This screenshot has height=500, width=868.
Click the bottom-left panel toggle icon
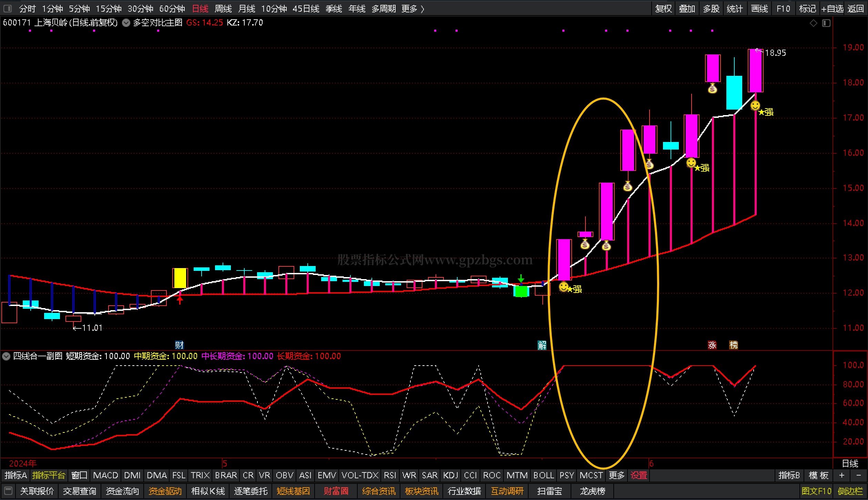(x=8, y=491)
